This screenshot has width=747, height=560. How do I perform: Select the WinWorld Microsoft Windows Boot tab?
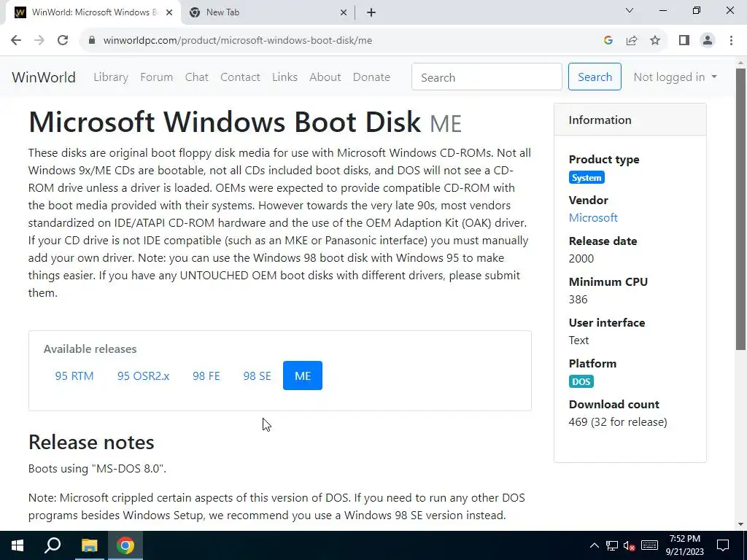click(x=93, y=12)
